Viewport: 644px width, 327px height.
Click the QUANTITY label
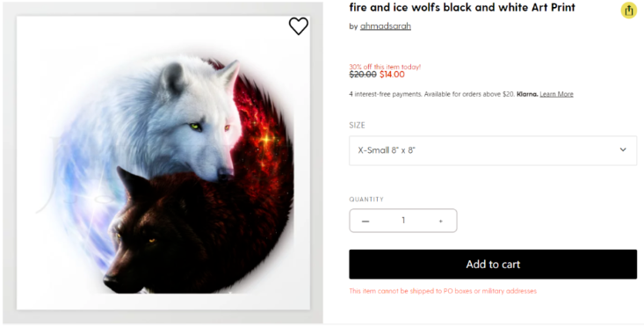point(366,200)
